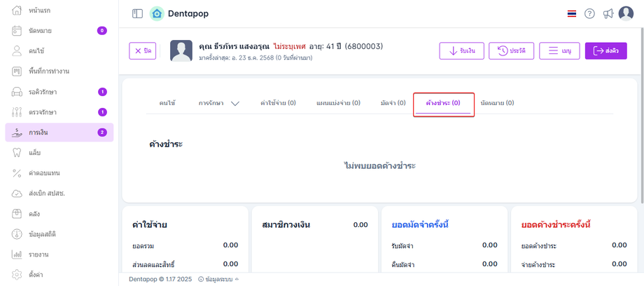
Task: Open the user profile avatar
Action: pos(626,13)
